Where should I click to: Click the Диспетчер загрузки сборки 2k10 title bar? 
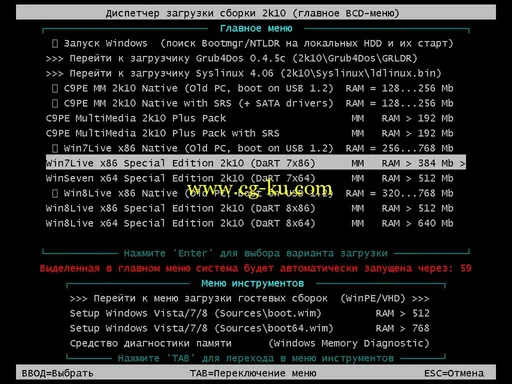coord(256,13)
